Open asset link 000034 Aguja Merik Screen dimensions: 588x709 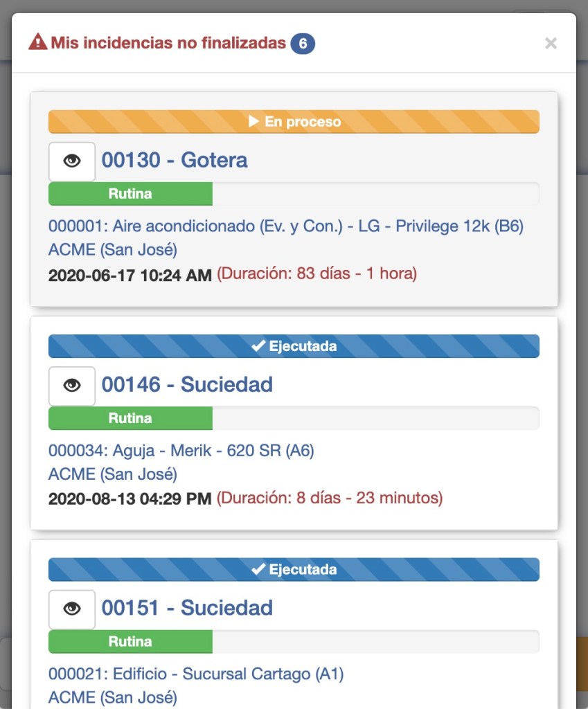[181, 451]
